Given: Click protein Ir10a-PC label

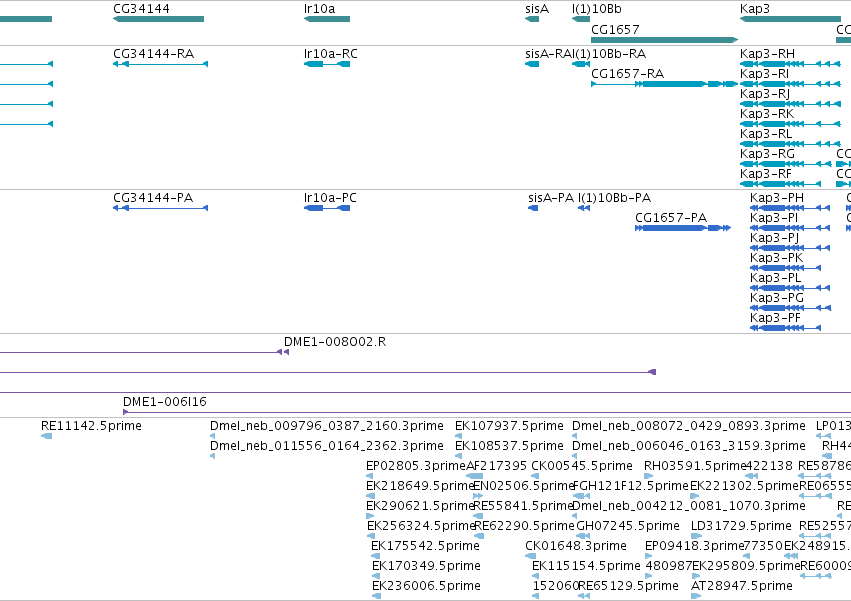Looking at the screenshot, I should coord(330,198).
